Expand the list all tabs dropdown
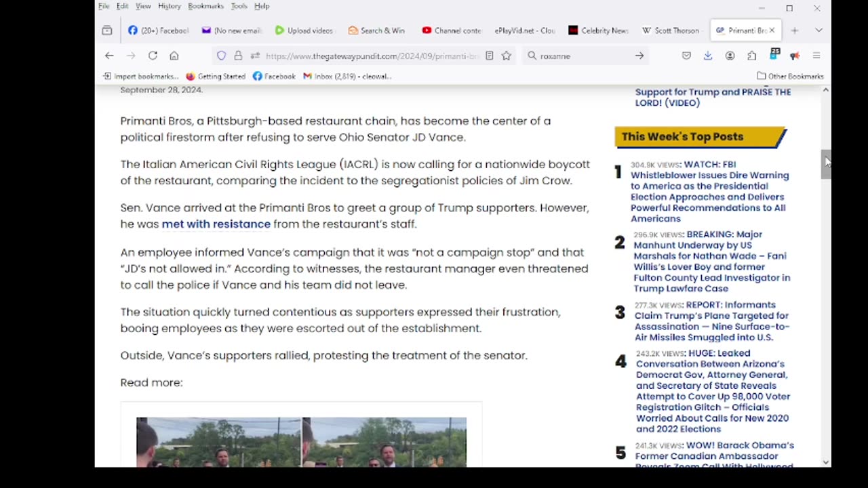This screenshot has height=488, width=868. 818,30
